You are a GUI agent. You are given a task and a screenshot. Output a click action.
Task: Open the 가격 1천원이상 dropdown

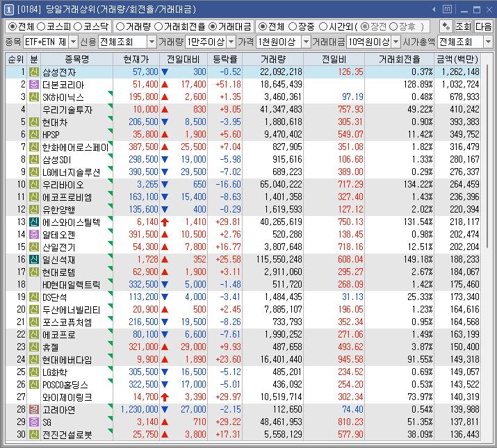306,42
